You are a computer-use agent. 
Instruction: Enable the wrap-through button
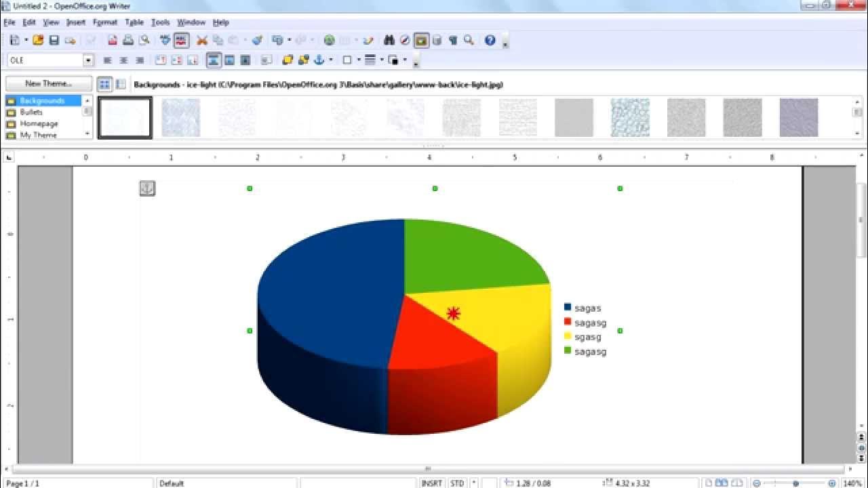click(245, 60)
